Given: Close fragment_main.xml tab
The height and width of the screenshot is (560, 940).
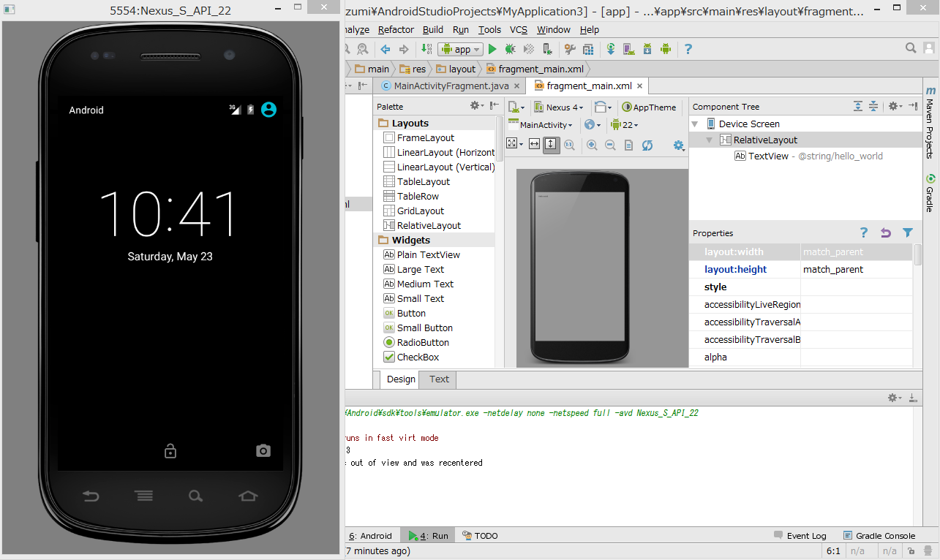Looking at the screenshot, I should [639, 86].
